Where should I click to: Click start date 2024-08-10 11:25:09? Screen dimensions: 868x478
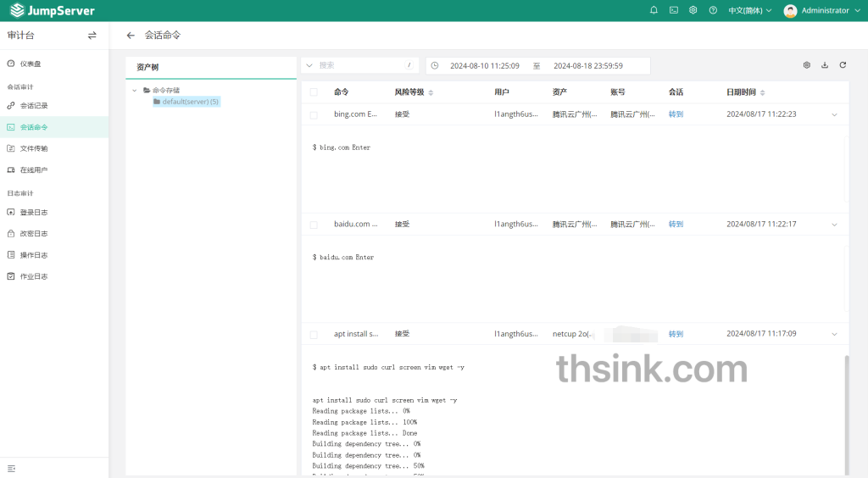484,66
